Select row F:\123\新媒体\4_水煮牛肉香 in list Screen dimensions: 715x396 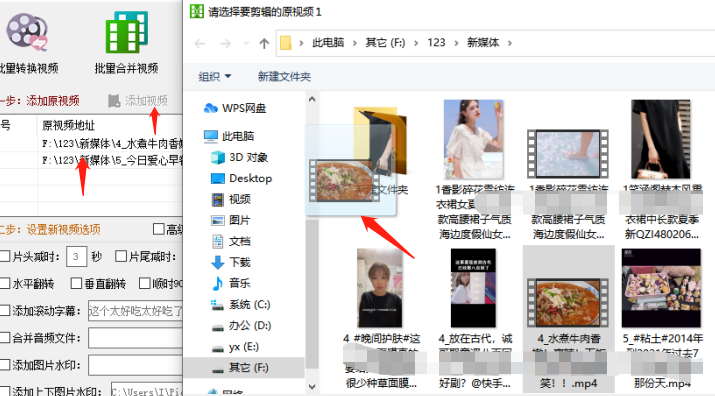click(91, 144)
